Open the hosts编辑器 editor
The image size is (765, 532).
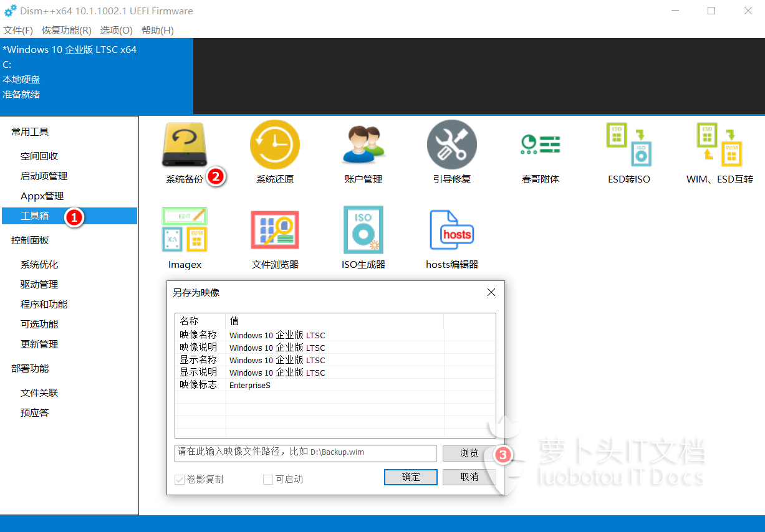pyautogui.click(x=452, y=230)
